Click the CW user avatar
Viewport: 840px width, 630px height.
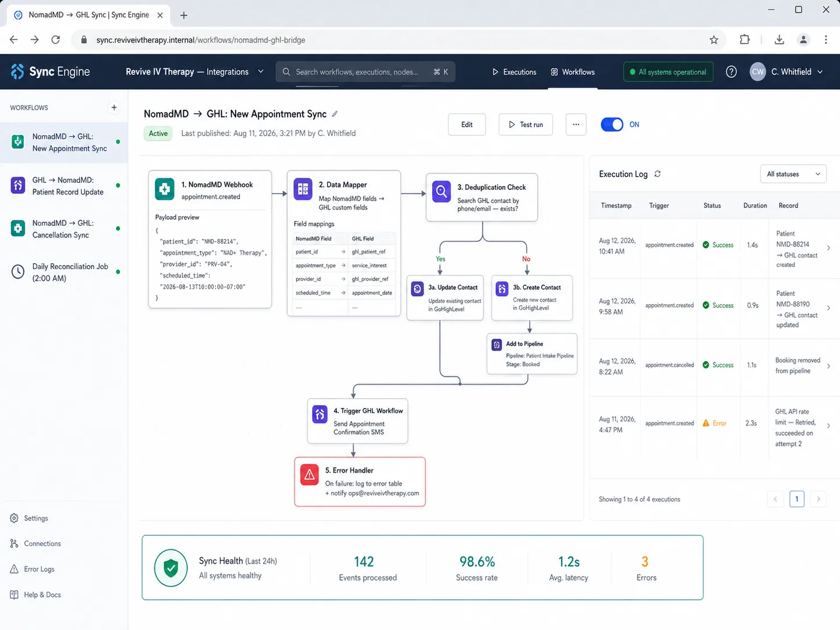pos(758,72)
